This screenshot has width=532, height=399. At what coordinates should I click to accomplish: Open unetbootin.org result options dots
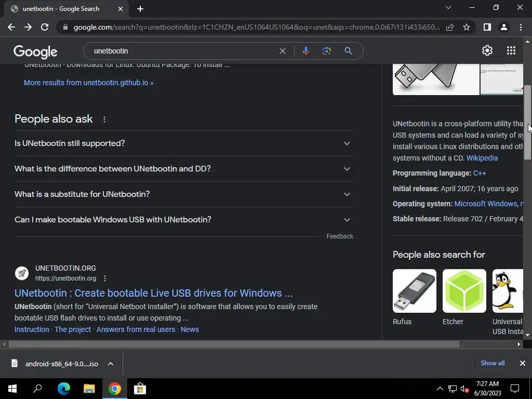click(x=105, y=278)
